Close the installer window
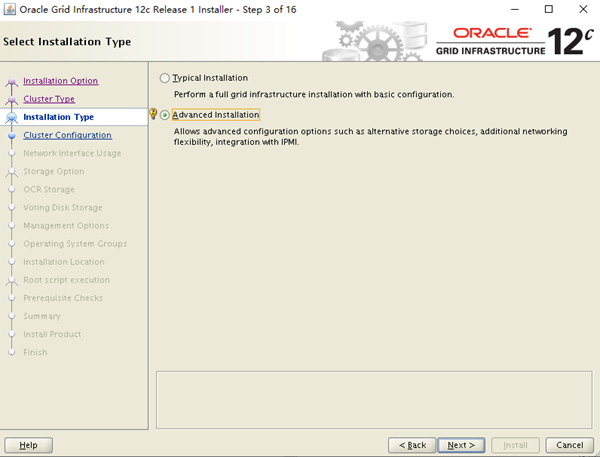 (x=583, y=9)
